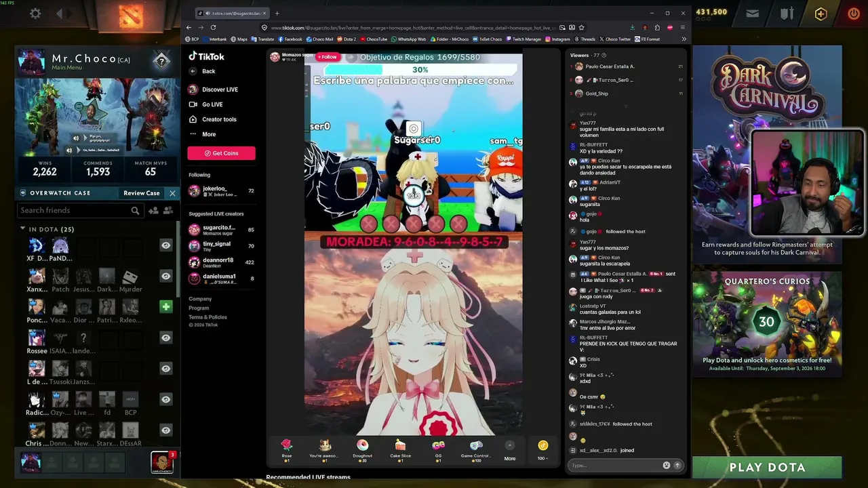Screen dimensions: 868x488
Task: Click the search magnifier in friends list
Action: tap(135, 211)
